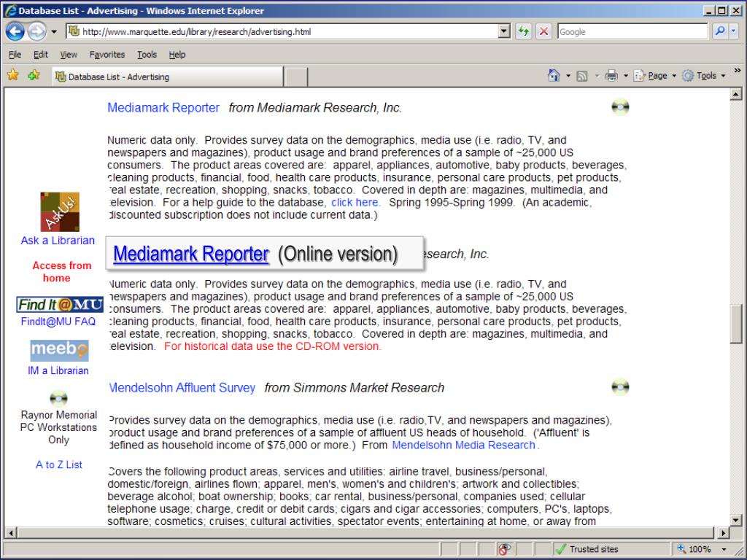Click the red 'For historical data use the CD-ROM version.' text
The image size is (747, 560).
click(x=273, y=346)
